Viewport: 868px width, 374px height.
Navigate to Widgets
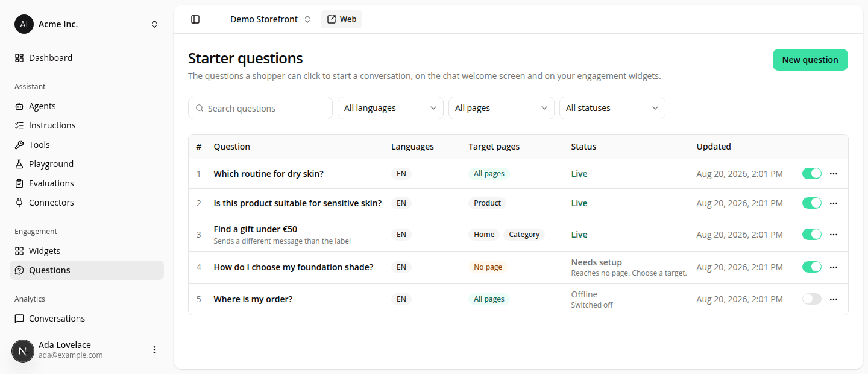[x=87, y=251]
